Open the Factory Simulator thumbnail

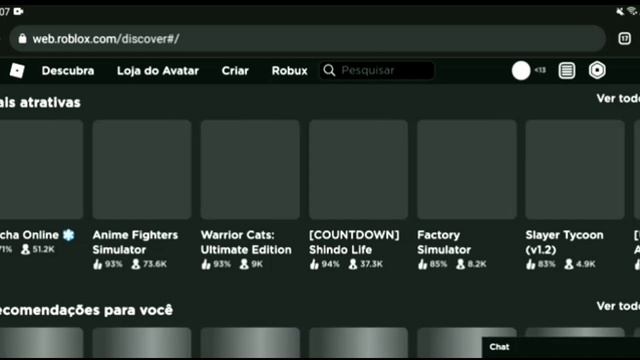467,169
